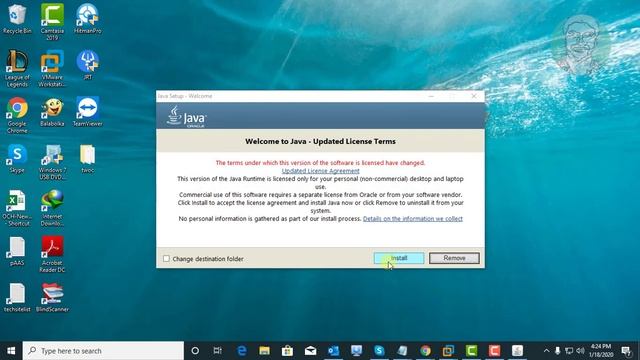Select the pAAS file on the desktop

17,251
